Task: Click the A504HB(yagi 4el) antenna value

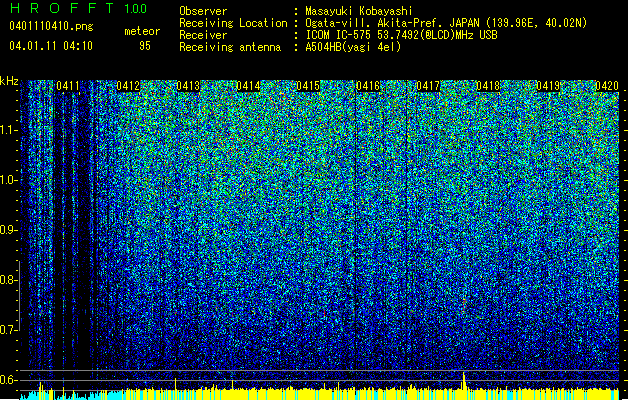Action: point(353,47)
